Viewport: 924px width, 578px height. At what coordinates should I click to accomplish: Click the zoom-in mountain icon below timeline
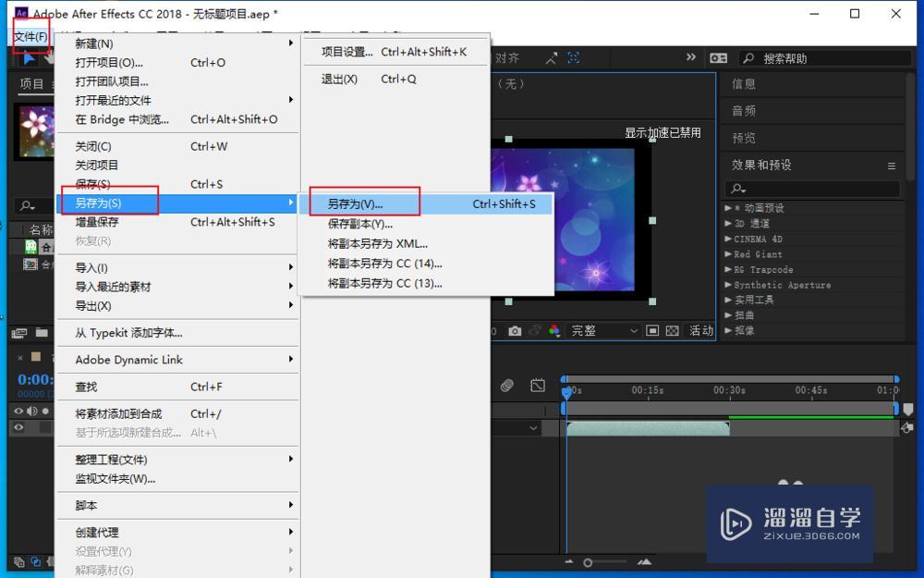[x=644, y=562]
